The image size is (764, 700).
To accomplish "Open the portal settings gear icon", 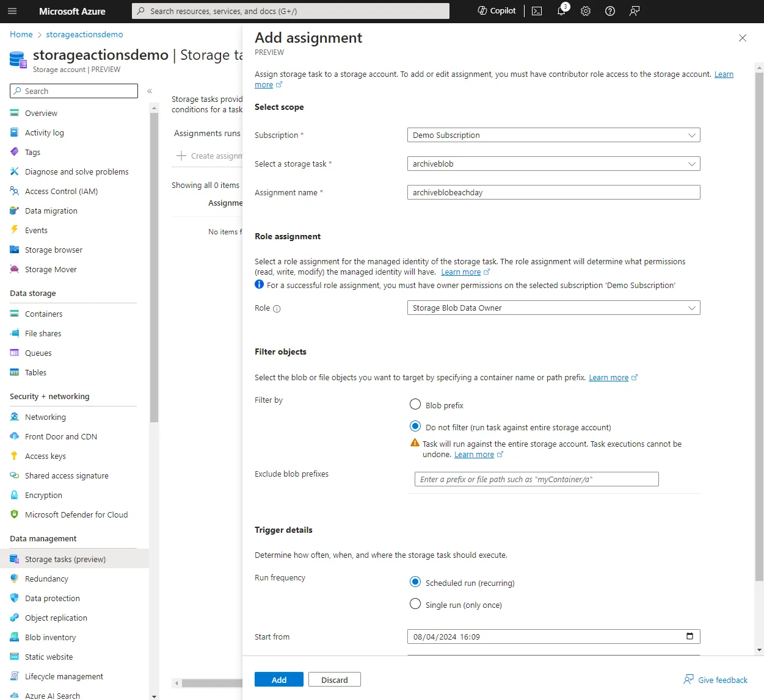I will click(586, 11).
